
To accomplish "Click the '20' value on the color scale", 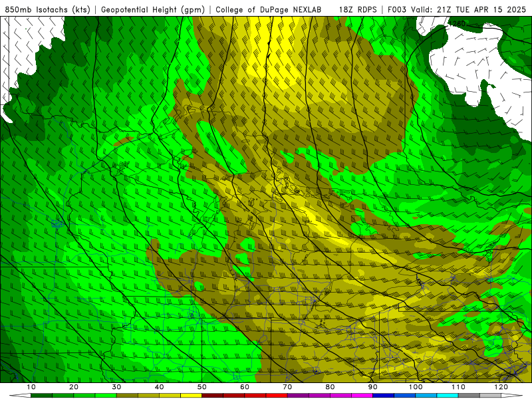I will click(74, 387).
